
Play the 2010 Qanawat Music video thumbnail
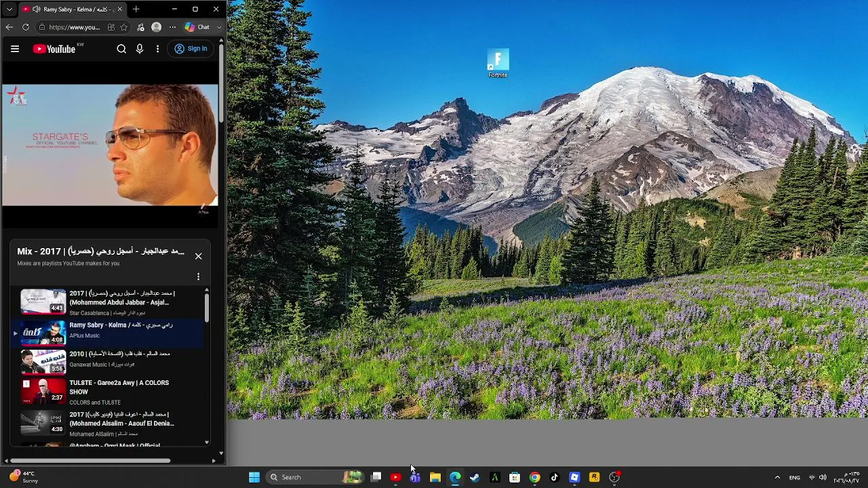coord(43,362)
